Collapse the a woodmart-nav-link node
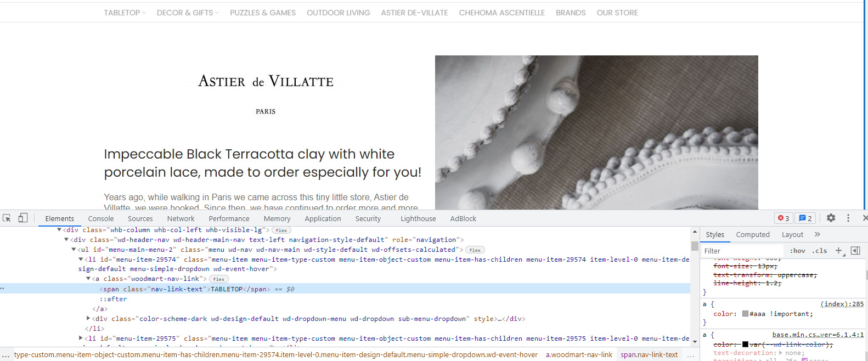Image resolution: width=868 pixels, height=361 pixels. pyautogui.click(x=88, y=279)
